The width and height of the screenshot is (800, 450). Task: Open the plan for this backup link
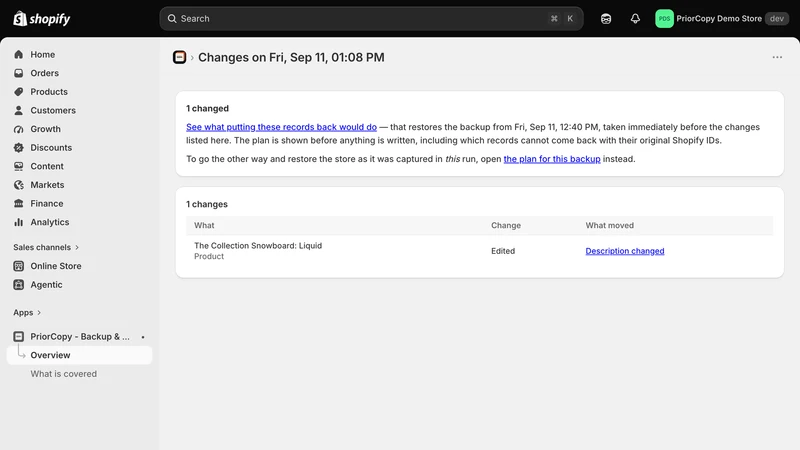coord(552,159)
